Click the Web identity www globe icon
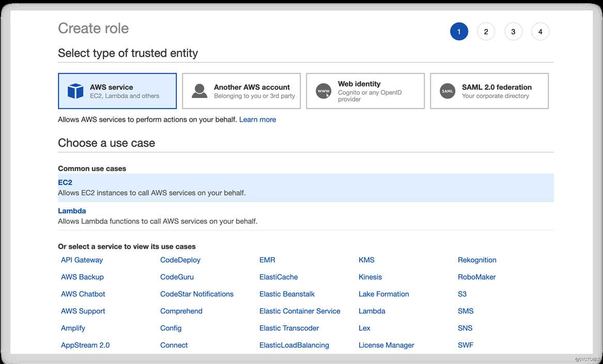603x364 pixels. (x=323, y=91)
